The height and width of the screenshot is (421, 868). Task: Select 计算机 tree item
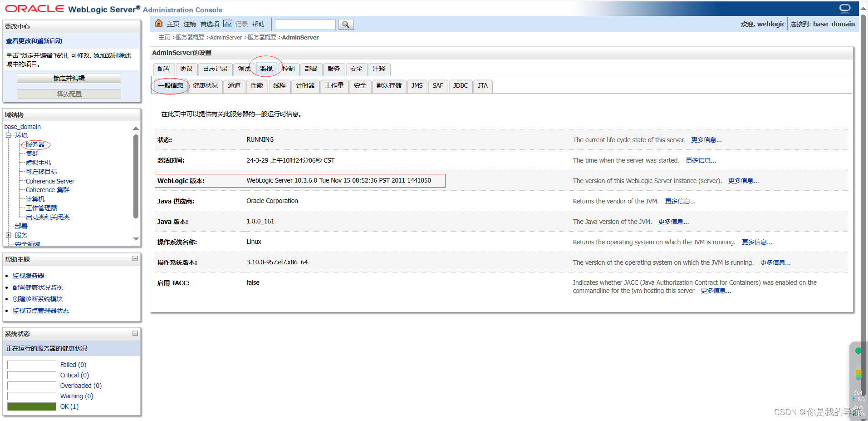point(35,199)
